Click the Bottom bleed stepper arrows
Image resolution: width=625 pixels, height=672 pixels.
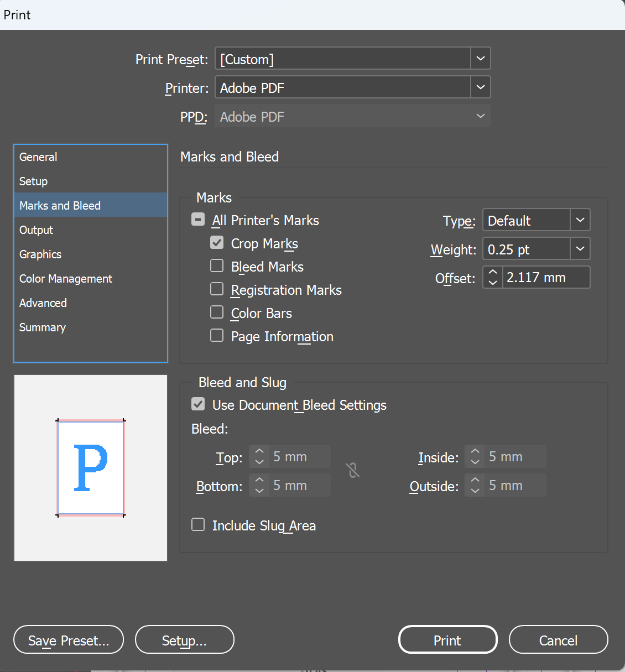259,486
